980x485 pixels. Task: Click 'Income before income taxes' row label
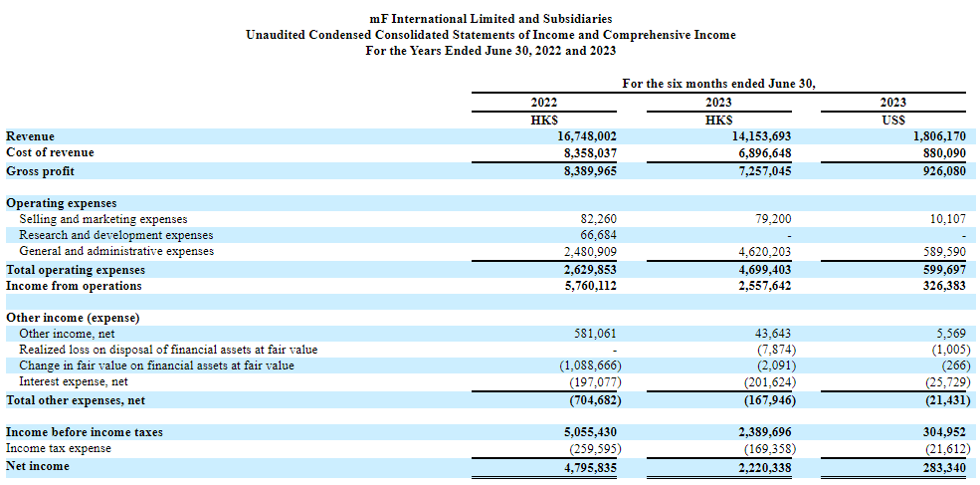point(85,432)
